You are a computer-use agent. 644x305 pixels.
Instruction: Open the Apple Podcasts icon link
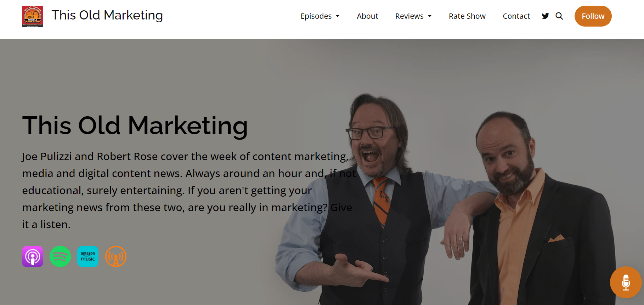pos(33,256)
